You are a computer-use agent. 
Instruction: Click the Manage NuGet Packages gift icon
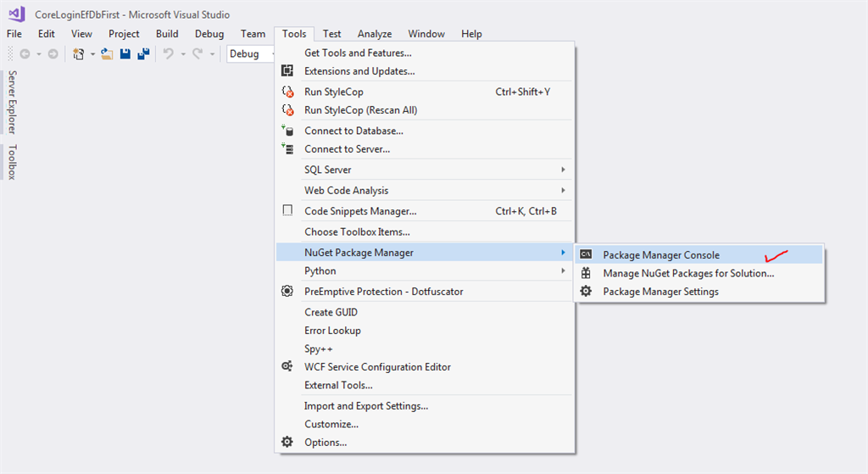(586, 273)
